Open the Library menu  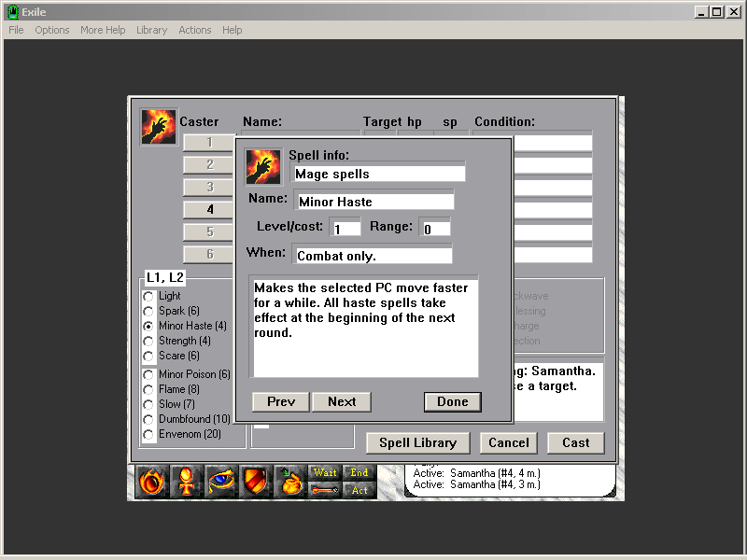point(151,30)
